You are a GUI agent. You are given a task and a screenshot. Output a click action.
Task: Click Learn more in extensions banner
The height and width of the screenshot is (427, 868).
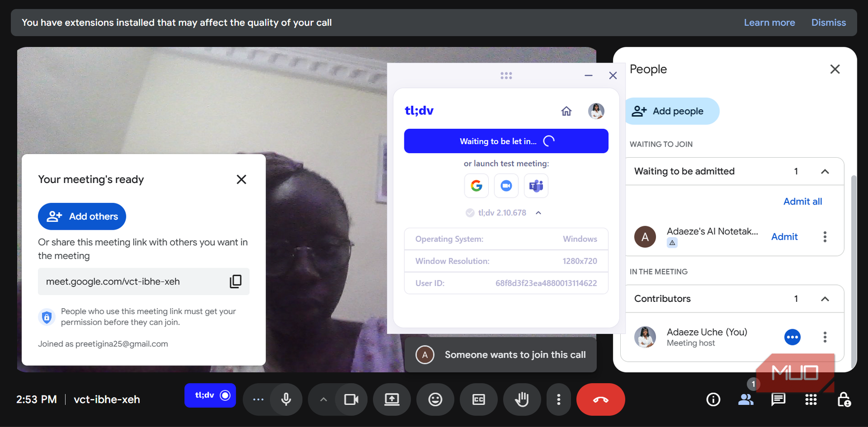click(769, 23)
